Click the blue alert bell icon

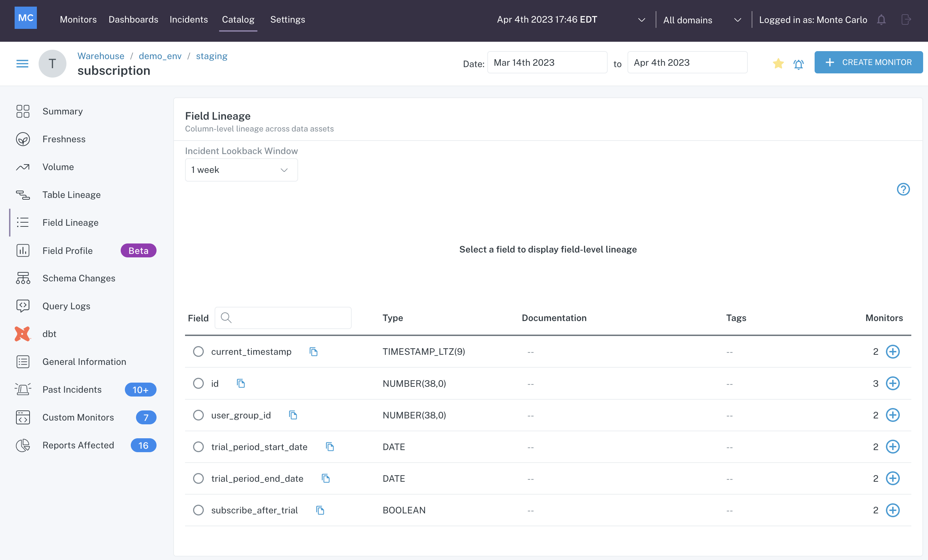(x=799, y=64)
